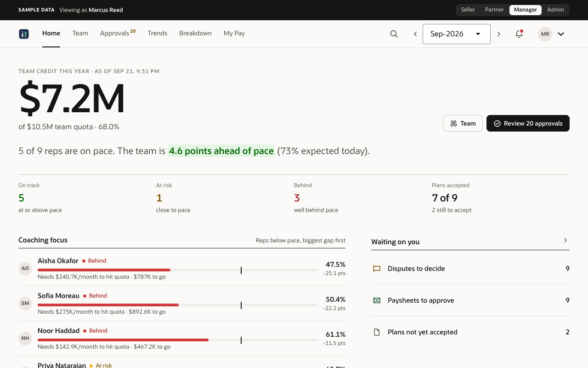Open the search magnifier icon

tap(394, 34)
